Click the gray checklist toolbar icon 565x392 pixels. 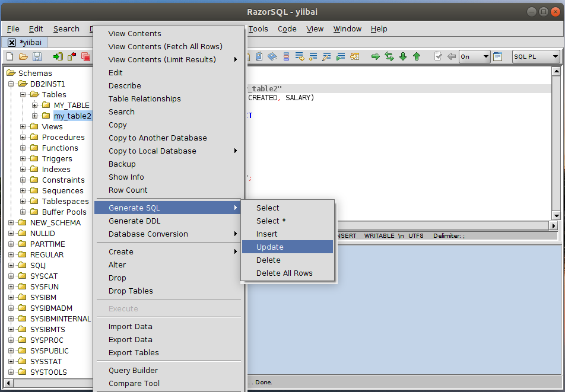click(x=438, y=56)
